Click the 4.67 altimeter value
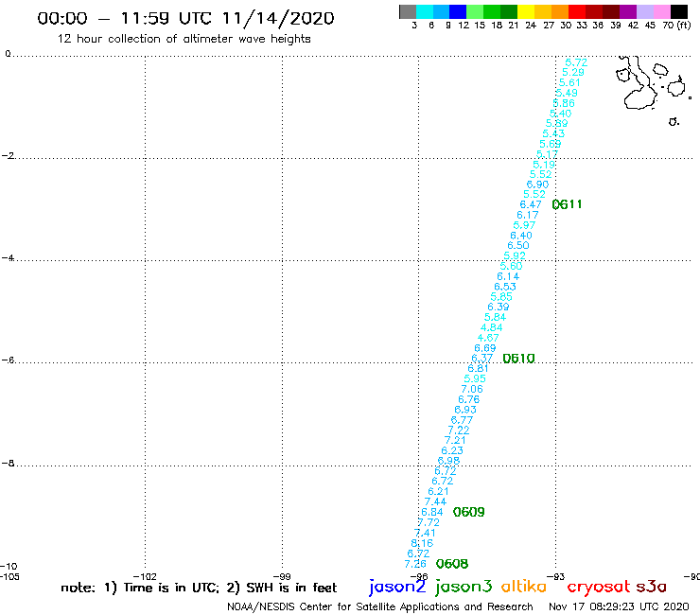The height and width of the screenshot is (615, 700). 488,338
